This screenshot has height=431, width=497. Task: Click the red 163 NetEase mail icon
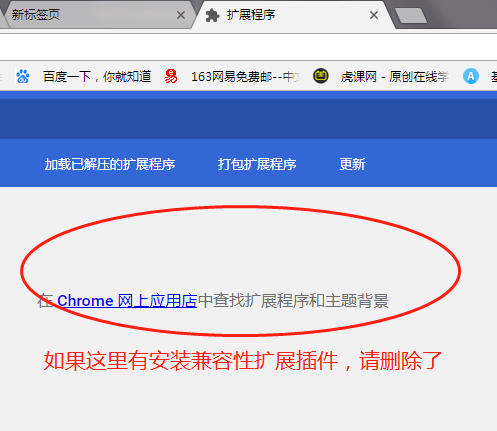pos(171,76)
